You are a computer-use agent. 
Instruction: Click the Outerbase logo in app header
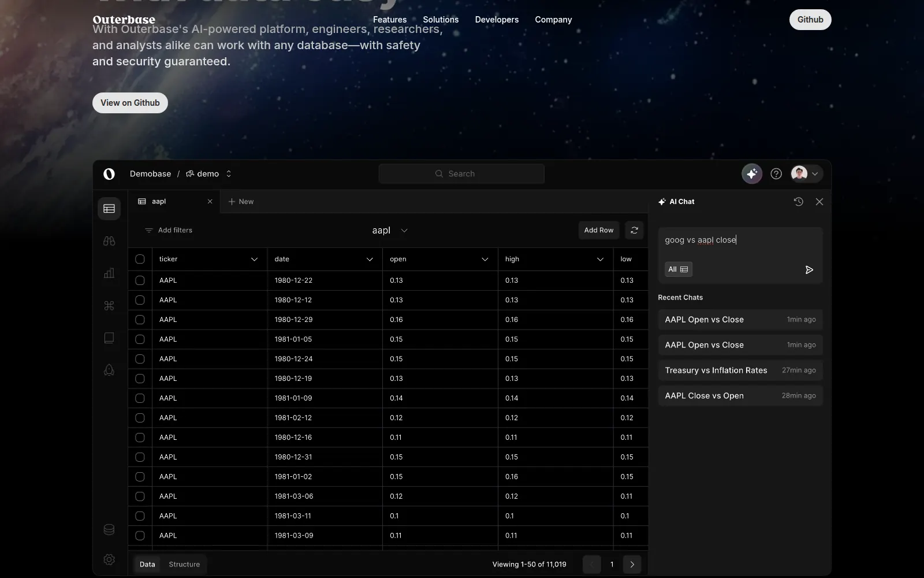pos(109,173)
